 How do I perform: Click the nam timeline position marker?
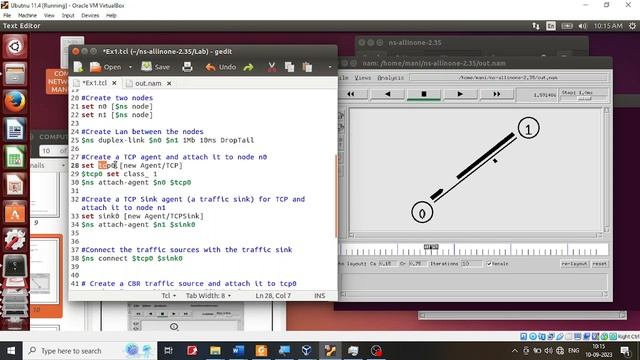(x=431, y=247)
